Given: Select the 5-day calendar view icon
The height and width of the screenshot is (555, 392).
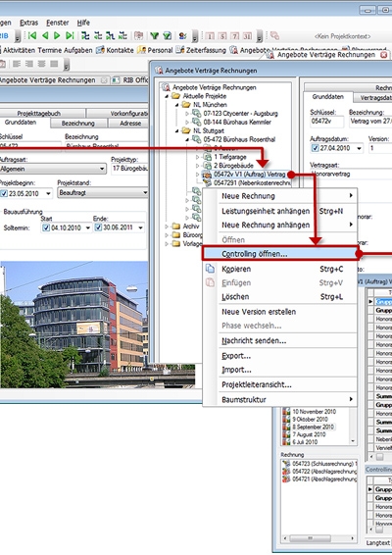Looking at the screenshot, I should pyautogui.click(x=222, y=36).
